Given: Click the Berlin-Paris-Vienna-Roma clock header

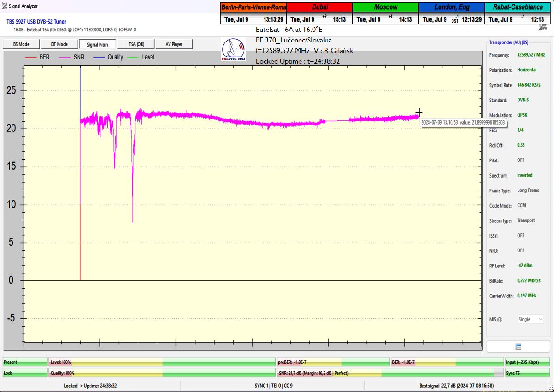Looking at the screenshot, I should click(253, 7).
